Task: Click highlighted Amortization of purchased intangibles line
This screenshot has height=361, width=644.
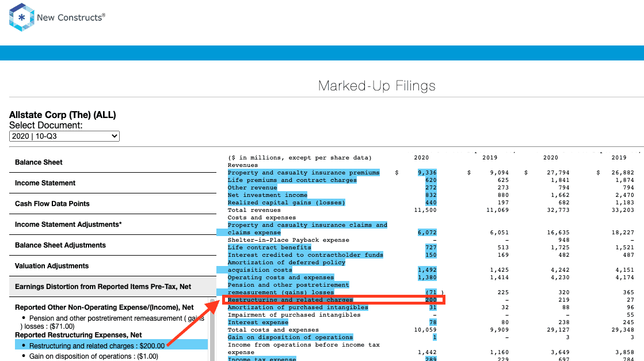Action: pos(298,307)
